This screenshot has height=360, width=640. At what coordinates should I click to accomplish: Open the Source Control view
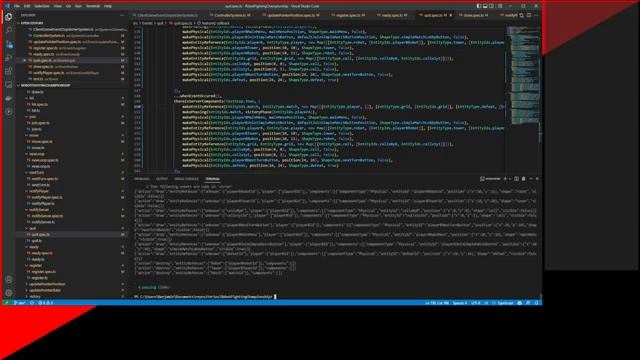(9, 44)
